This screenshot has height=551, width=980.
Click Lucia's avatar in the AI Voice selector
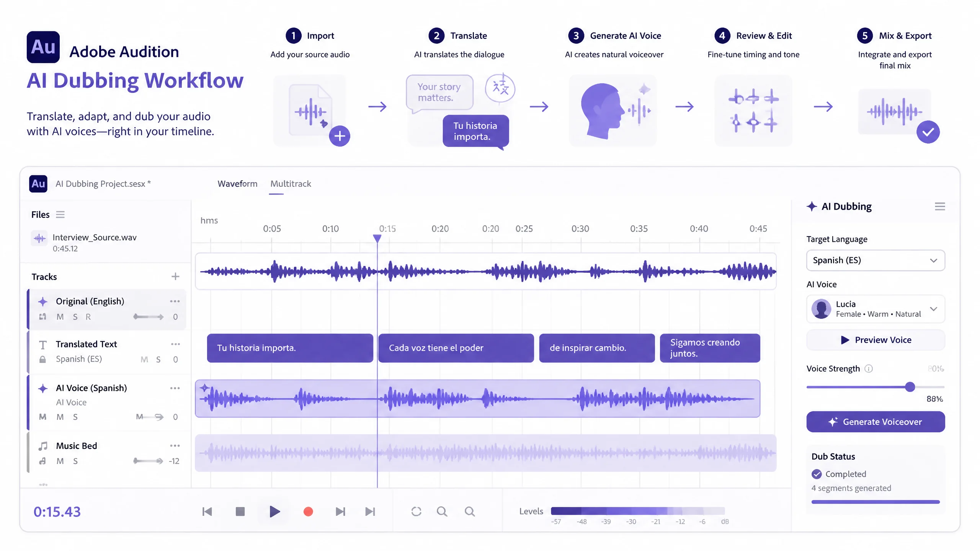pos(821,309)
